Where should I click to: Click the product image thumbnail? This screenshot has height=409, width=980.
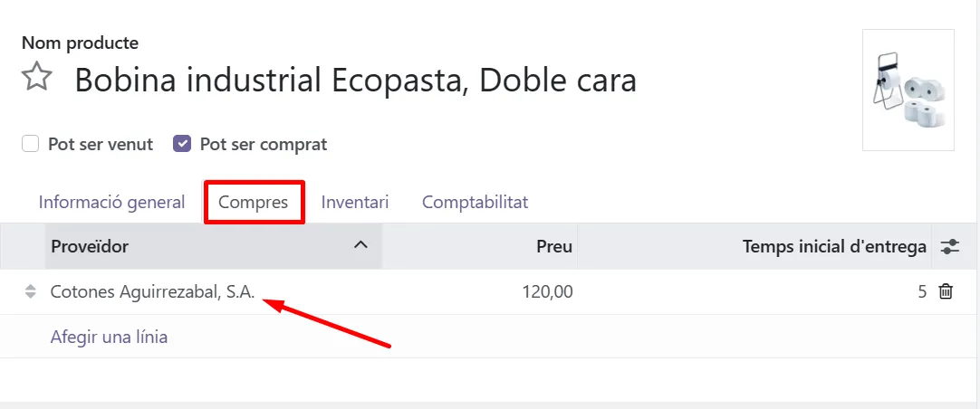908,90
